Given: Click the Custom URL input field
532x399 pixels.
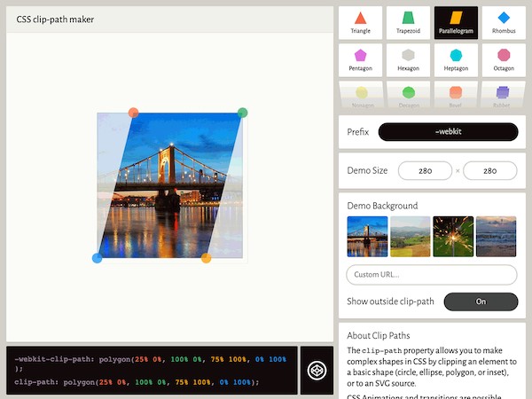Looking at the screenshot, I should [432, 275].
